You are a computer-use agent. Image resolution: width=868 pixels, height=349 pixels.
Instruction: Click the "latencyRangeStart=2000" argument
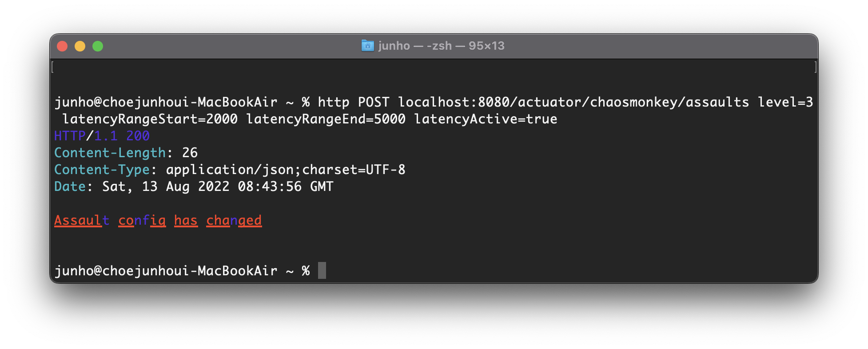coord(150,119)
